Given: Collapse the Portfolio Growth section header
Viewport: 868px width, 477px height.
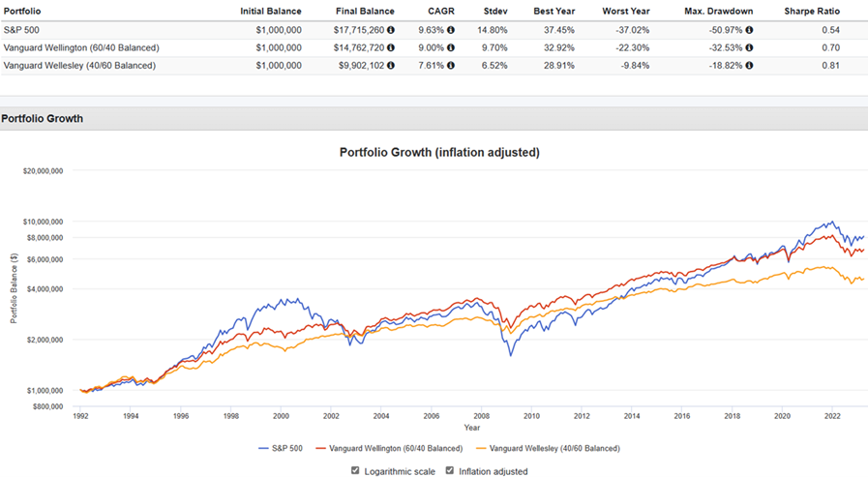Looking at the screenshot, I should click(43, 119).
